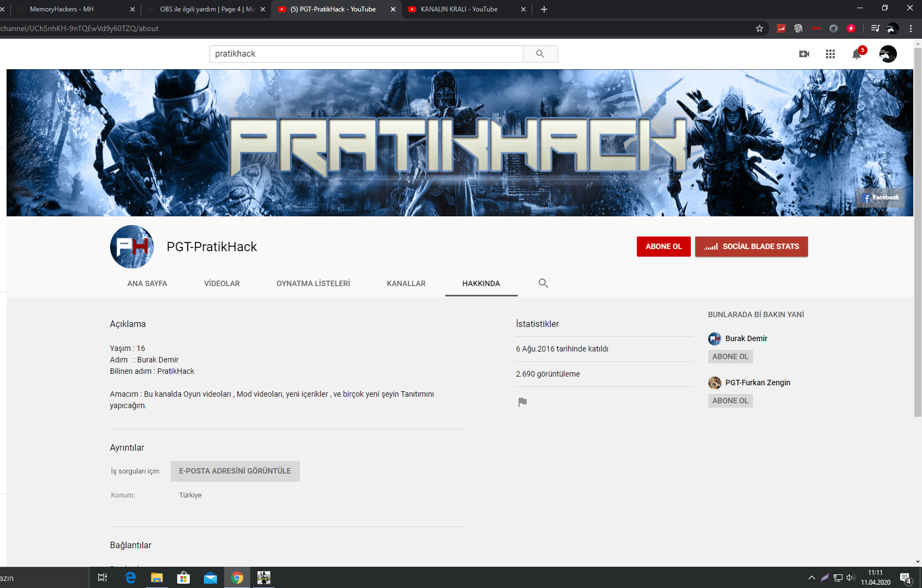
Task: Click the 6 Ağu 2016 tarihinde katıldı text
Action: (562, 349)
